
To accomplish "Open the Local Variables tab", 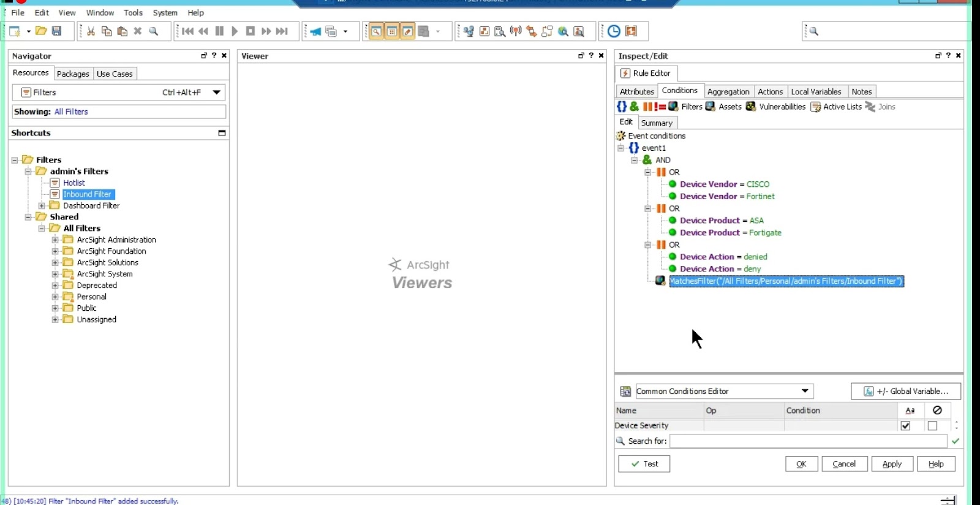I will pos(816,91).
